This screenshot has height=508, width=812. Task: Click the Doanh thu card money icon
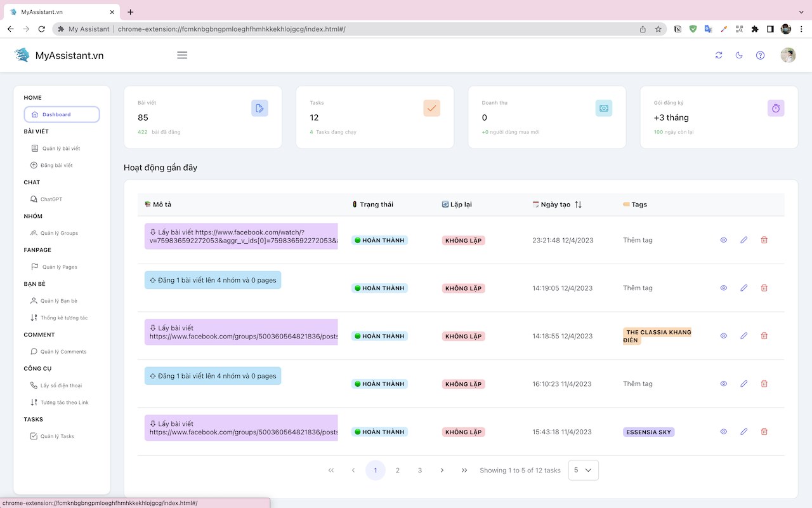point(604,108)
